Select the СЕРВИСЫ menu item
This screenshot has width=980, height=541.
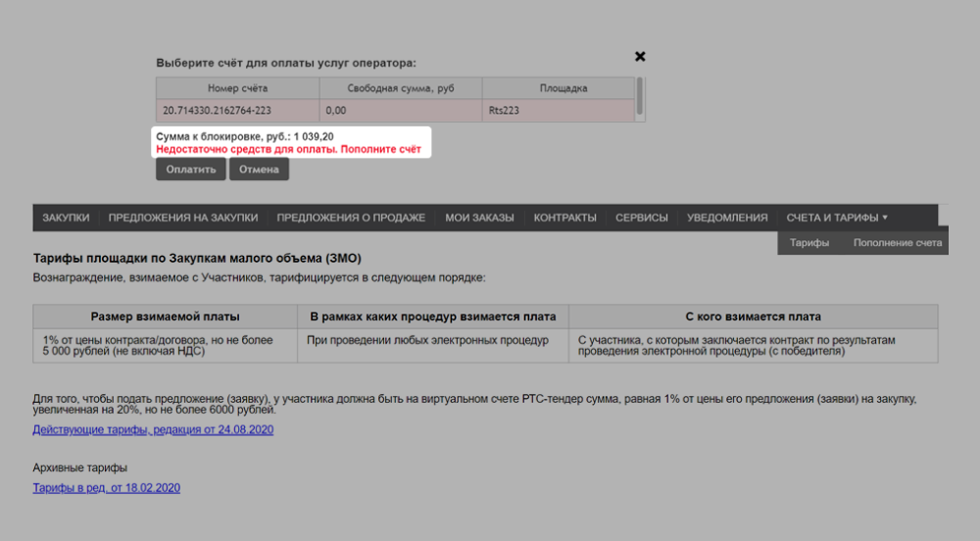642,218
